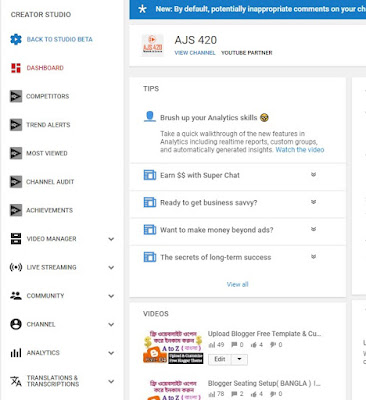The width and height of the screenshot is (366, 400).
Task: Click views icon of Blogger Seating Setup video
Action: point(212,394)
